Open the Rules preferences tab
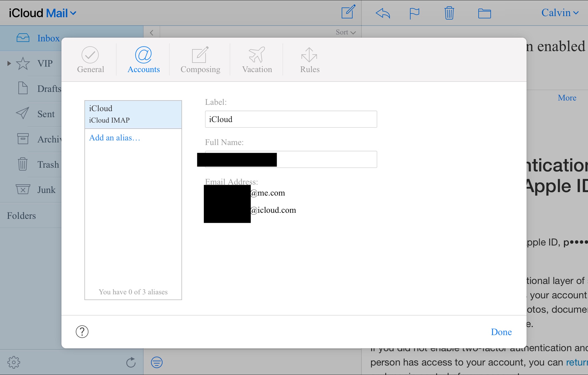Image resolution: width=588 pixels, height=375 pixels. point(310,60)
